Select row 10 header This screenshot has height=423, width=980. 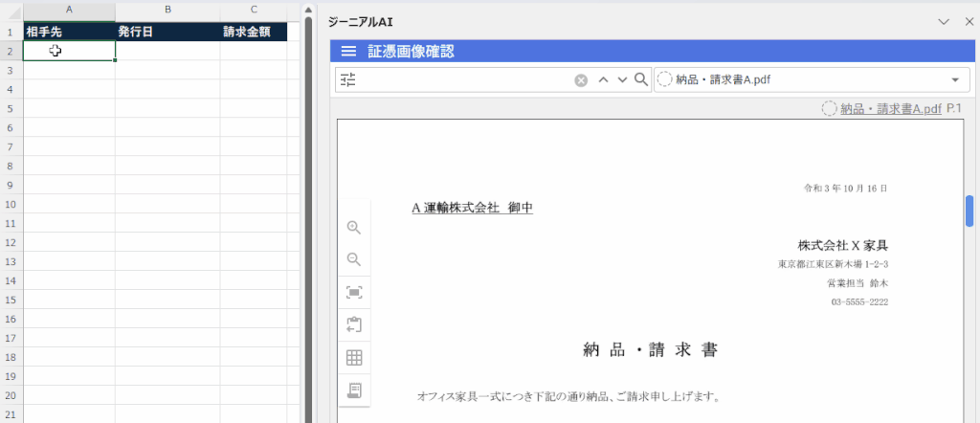(11, 204)
